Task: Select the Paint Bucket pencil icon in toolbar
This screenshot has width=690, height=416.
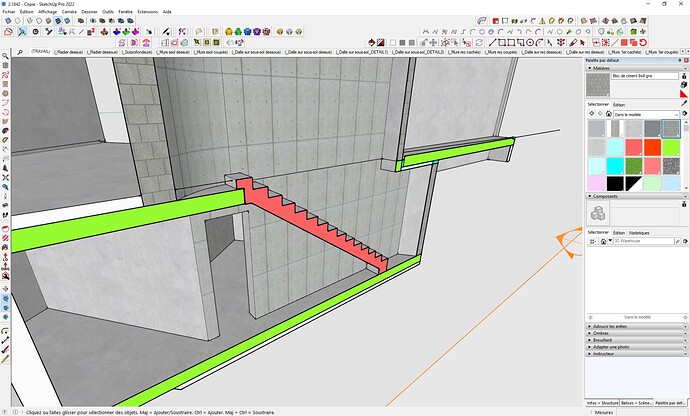Action: pos(573,43)
